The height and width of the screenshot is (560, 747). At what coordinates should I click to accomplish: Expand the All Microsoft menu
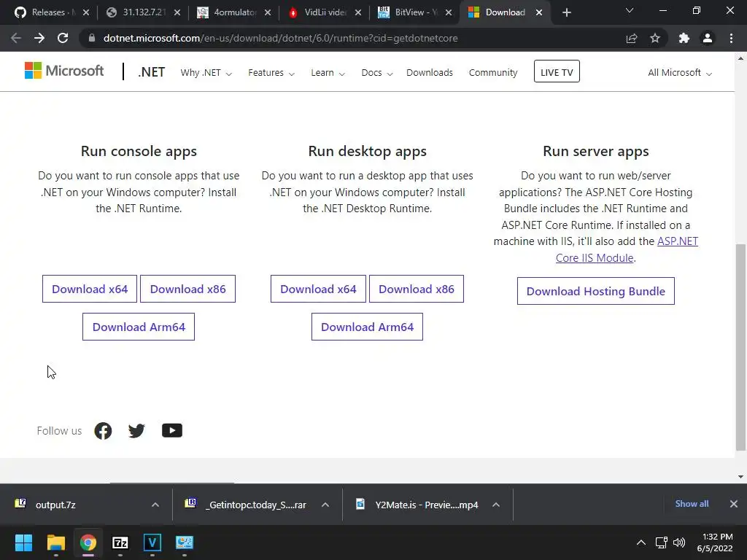(679, 73)
